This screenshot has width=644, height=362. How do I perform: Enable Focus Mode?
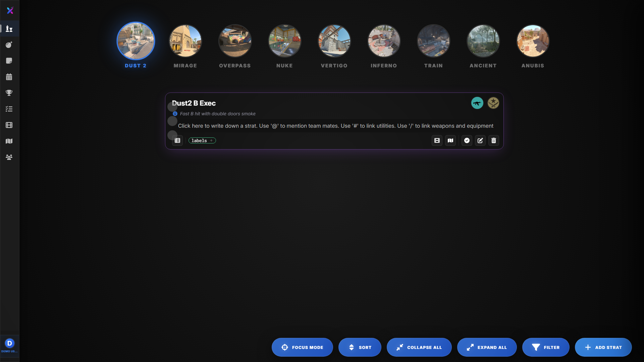coord(302,347)
